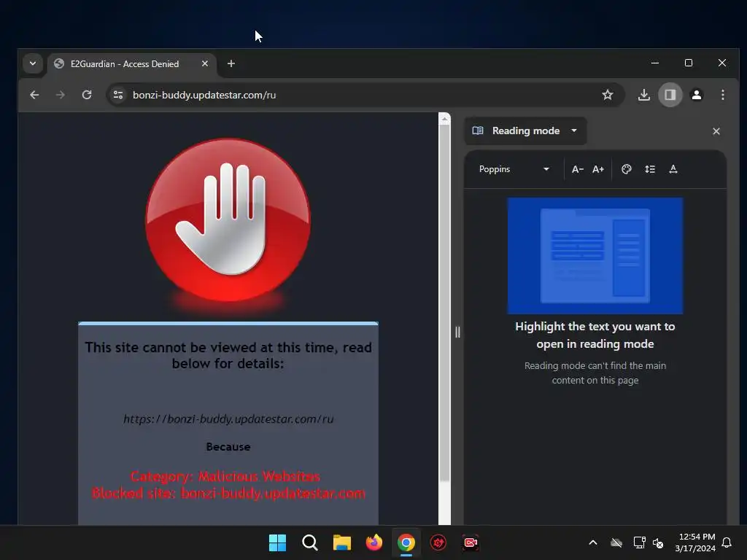The image size is (747, 560).
Task: Open the clock showing 12:54 PM
Action: (695, 542)
